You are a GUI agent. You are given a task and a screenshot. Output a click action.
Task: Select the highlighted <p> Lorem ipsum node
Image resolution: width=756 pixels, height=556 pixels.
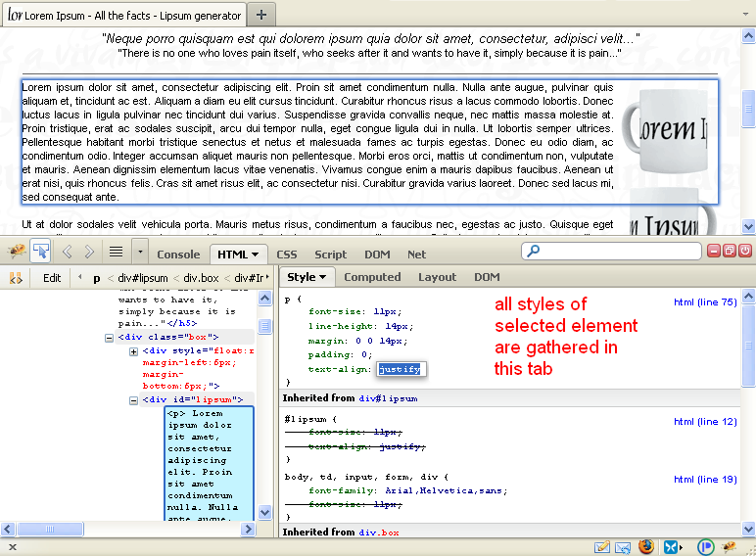coord(209,463)
